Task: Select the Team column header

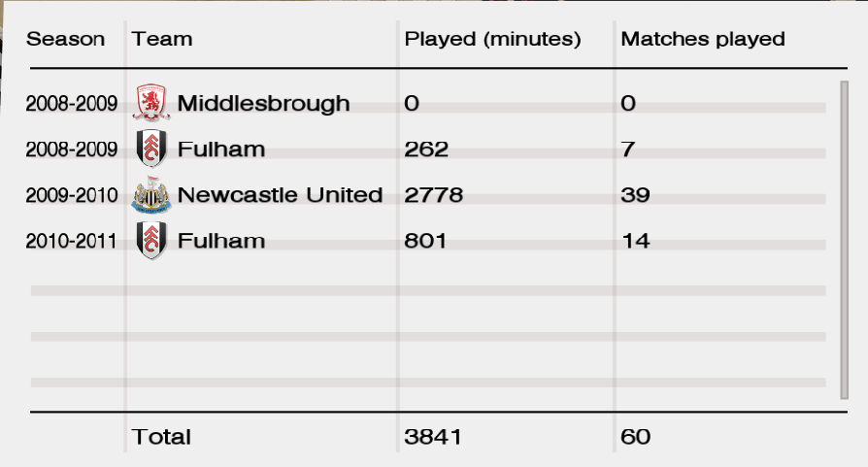Action: click(x=161, y=39)
